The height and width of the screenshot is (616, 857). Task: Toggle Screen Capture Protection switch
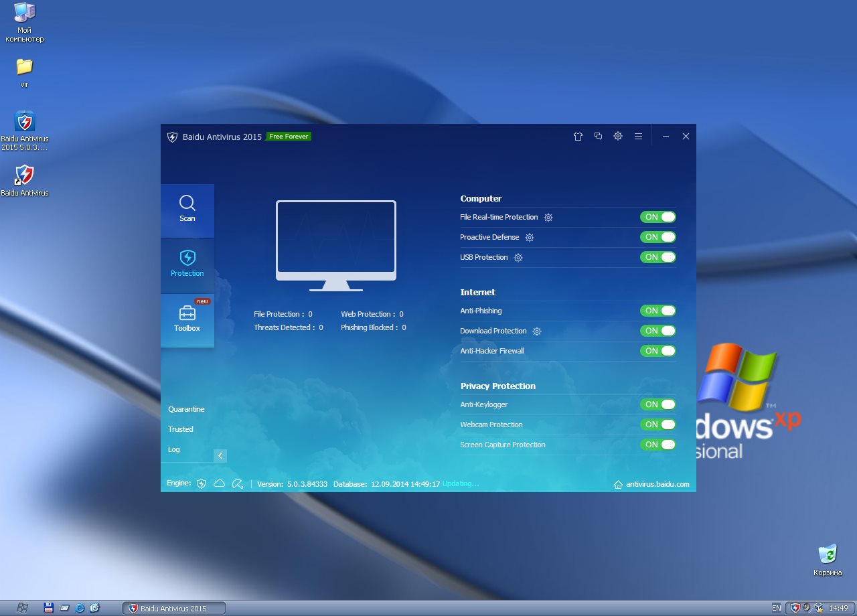coord(658,445)
